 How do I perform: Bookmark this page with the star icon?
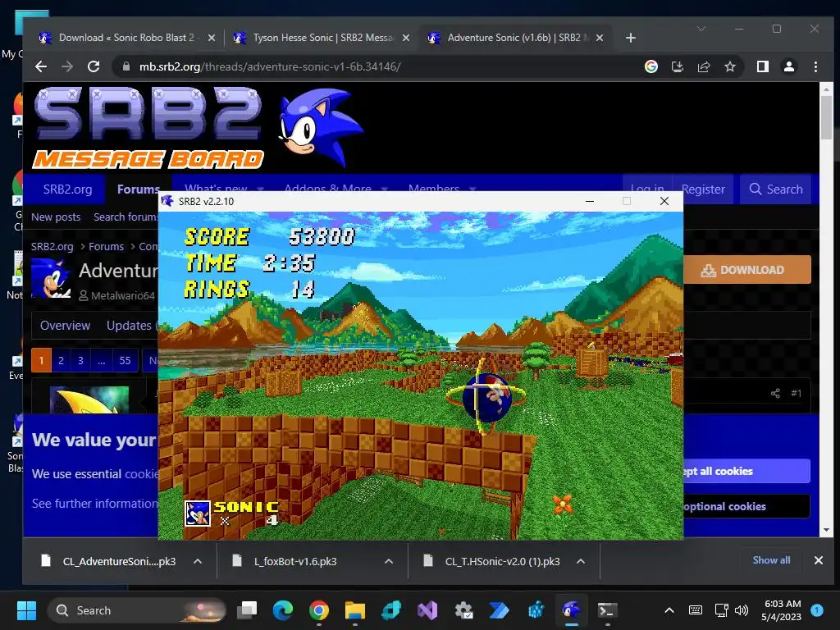pyautogui.click(x=729, y=66)
